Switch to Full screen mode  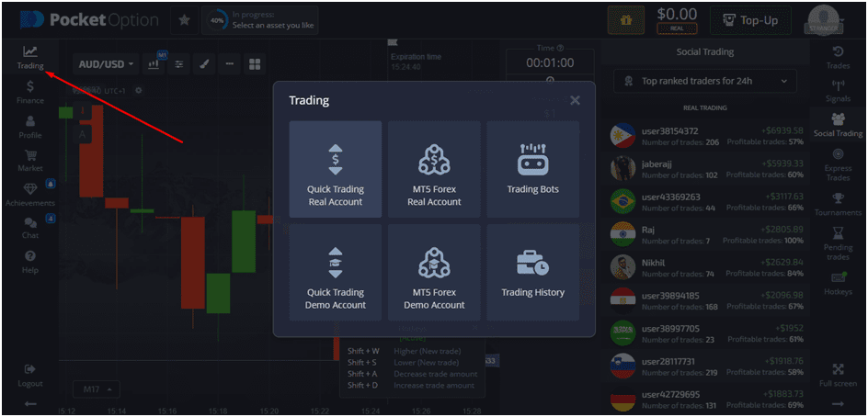tap(838, 375)
